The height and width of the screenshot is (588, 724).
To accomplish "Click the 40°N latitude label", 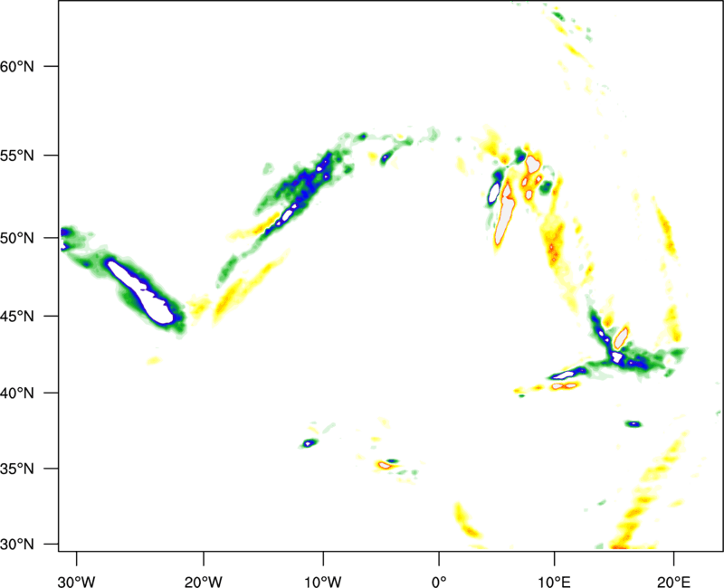I will tap(17, 394).
